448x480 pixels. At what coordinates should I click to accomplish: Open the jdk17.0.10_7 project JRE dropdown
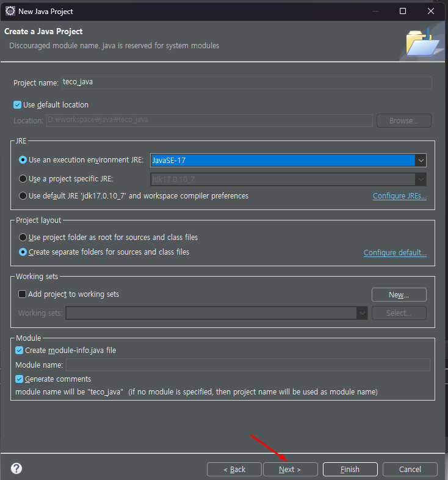click(x=421, y=180)
